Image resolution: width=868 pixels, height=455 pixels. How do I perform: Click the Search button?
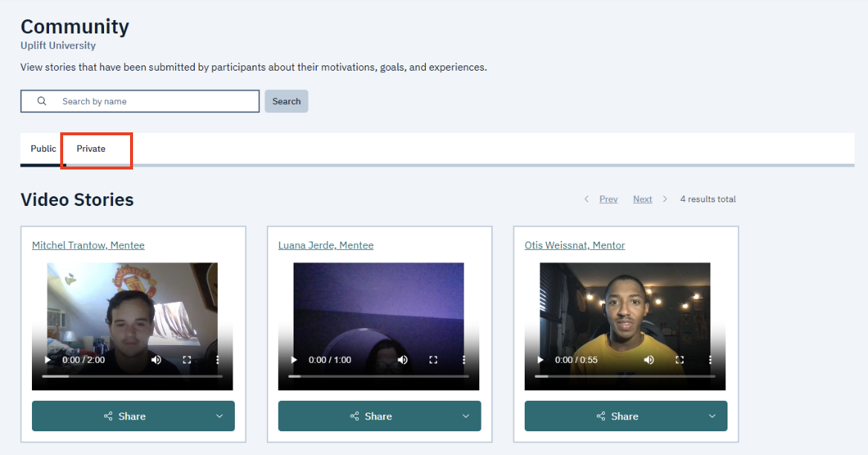point(286,101)
